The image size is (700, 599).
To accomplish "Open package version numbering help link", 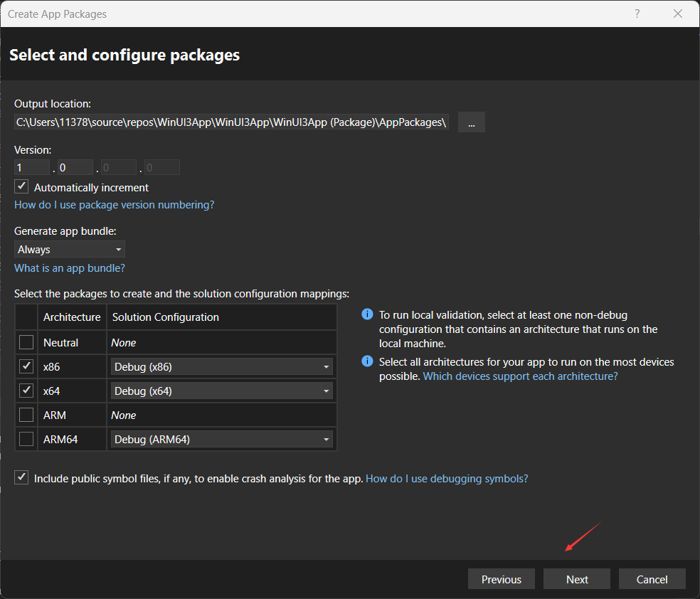I will click(115, 205).
